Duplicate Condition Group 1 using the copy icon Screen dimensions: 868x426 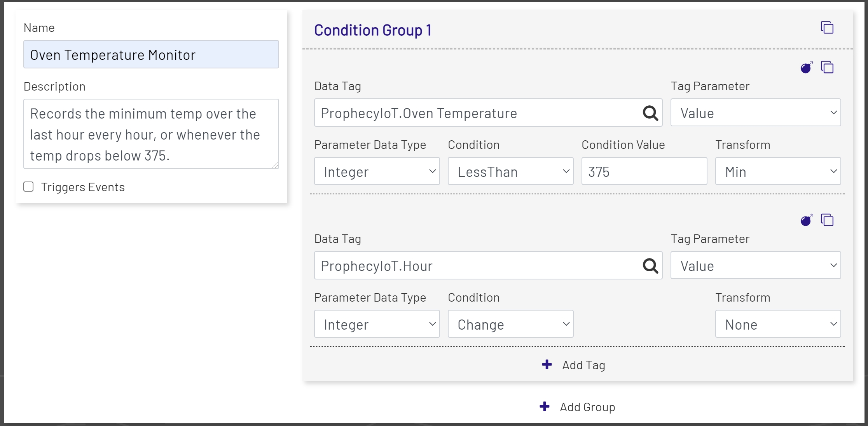pos(827,28)
